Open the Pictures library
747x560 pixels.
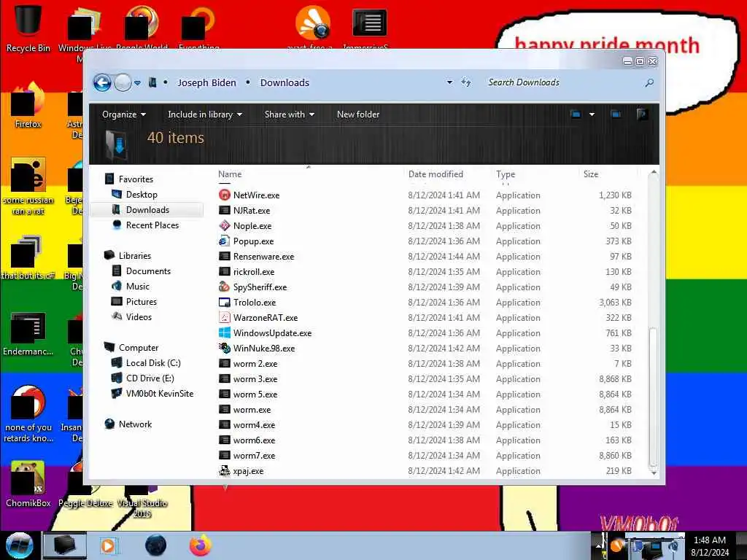(141, 301)
